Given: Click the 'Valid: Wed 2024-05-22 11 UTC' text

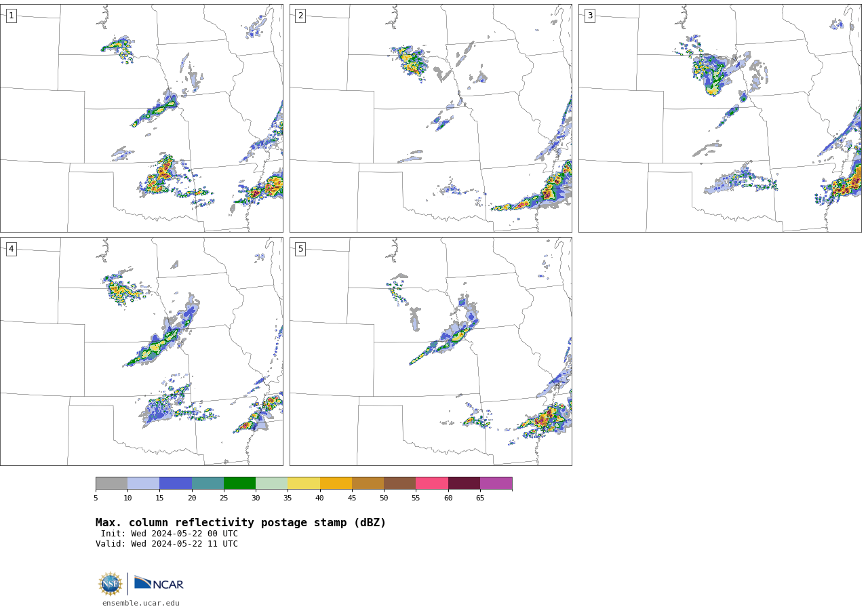Looking at the screenshot, I should pos(167,544).
